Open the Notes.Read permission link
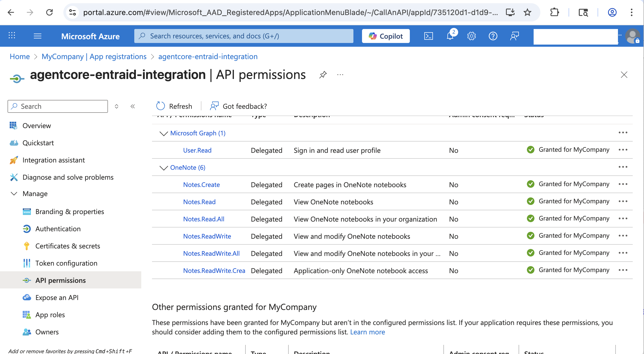The height and width of the screenshot is (354, 644). coord(199,202)
